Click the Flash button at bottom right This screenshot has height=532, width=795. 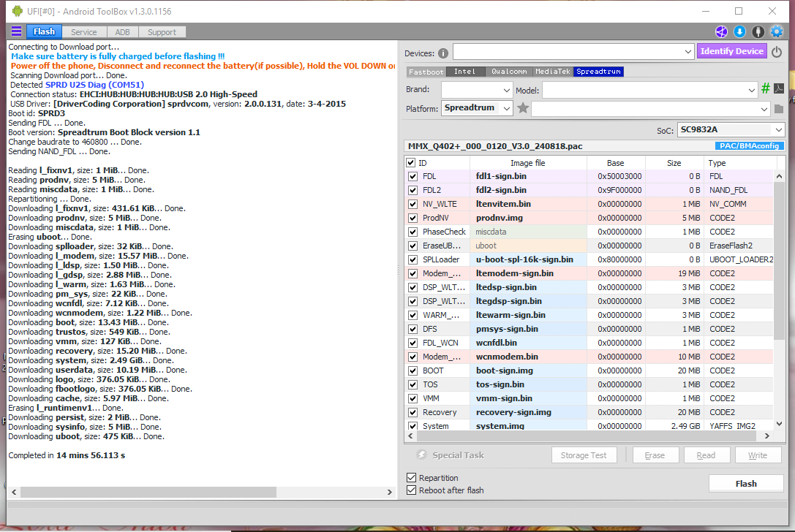coord(746,483)
